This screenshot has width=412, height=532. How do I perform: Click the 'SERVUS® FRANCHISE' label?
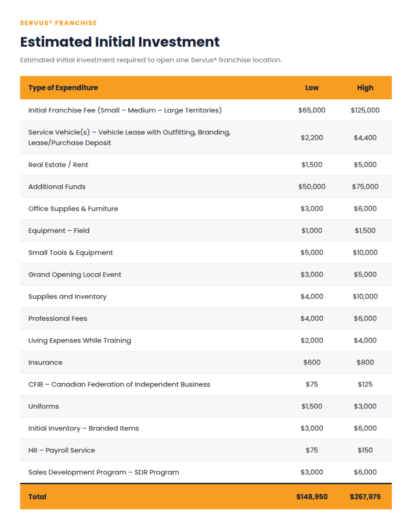(x=58, y=23)
